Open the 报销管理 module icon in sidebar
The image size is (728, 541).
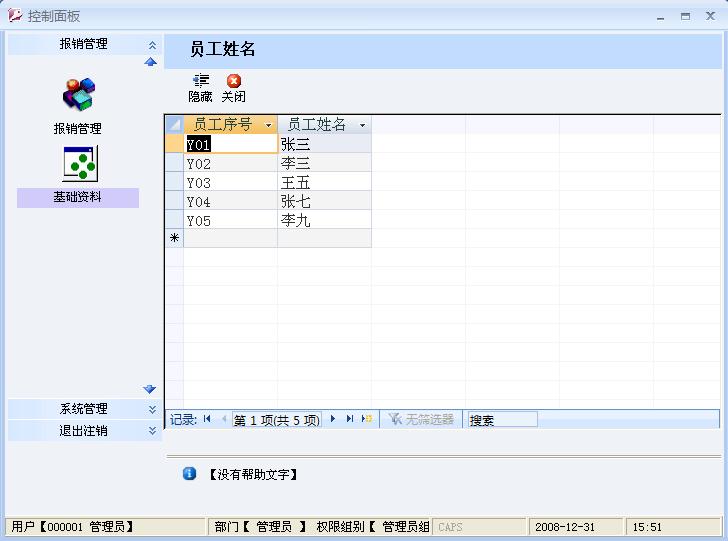tap(78, 94)
